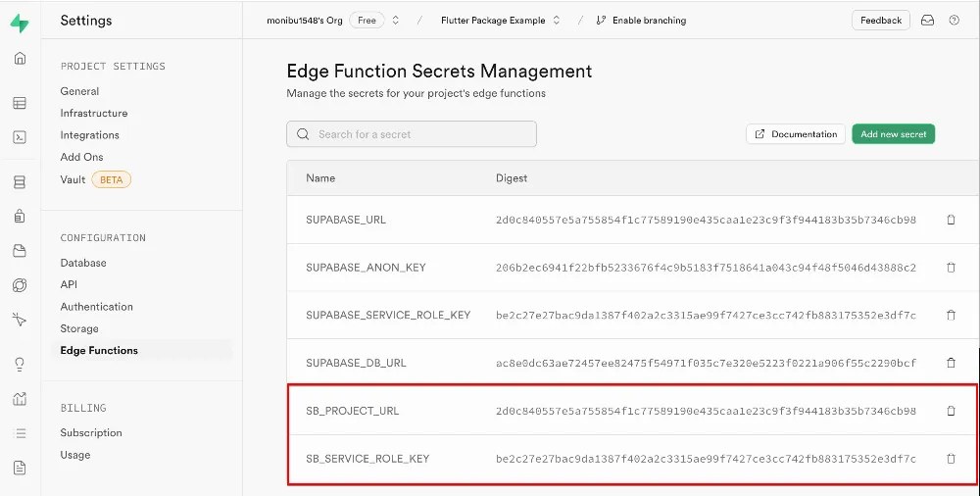Open Subscription under Billing

pos(91,432)
